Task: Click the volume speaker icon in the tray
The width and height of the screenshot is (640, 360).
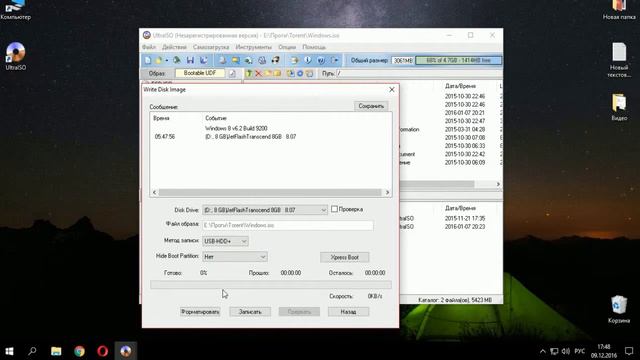Action: (566, 351)
